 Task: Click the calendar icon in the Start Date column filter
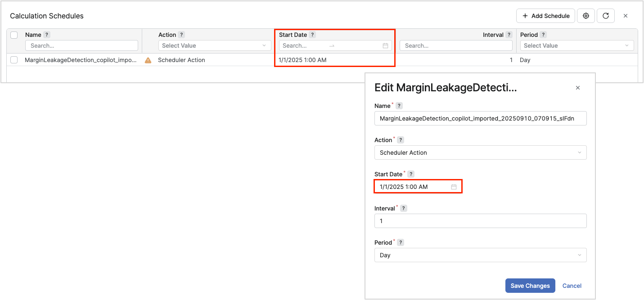(385, 45)
